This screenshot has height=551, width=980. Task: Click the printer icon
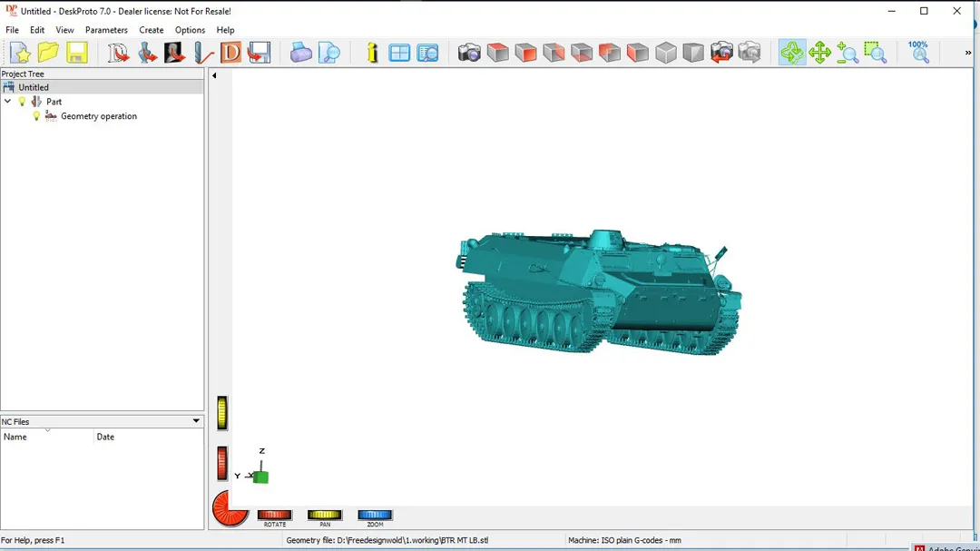coord(300,53)
